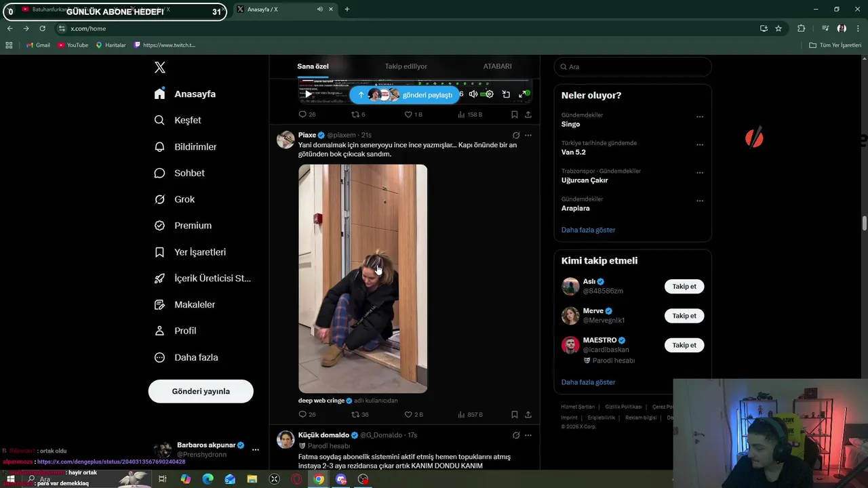Expand Daha fazla menu

tap(186, 357)
